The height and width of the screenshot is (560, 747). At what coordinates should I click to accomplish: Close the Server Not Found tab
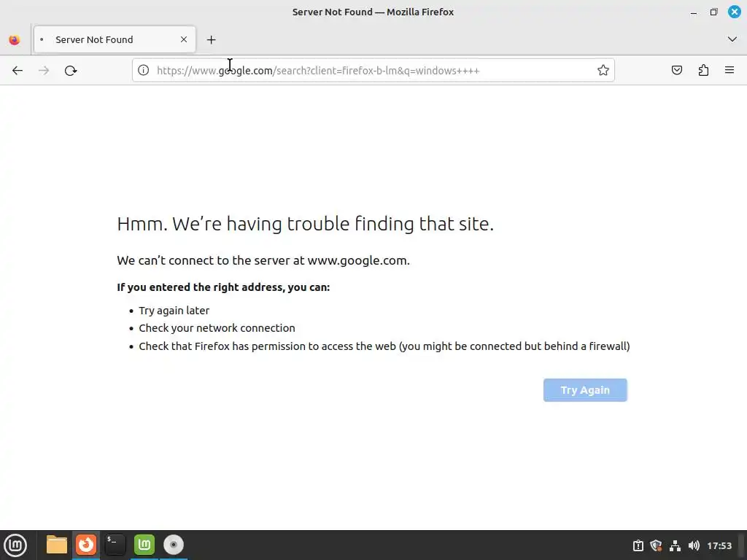tap(184, 39)
